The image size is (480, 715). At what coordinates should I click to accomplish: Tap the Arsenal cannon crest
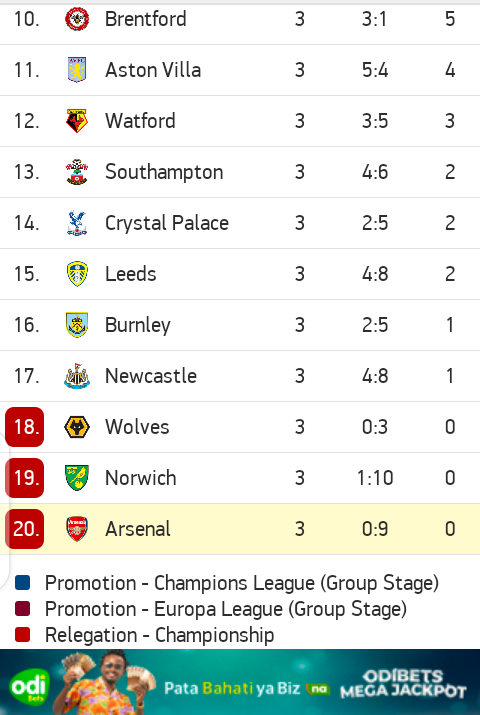pos(77,529)
